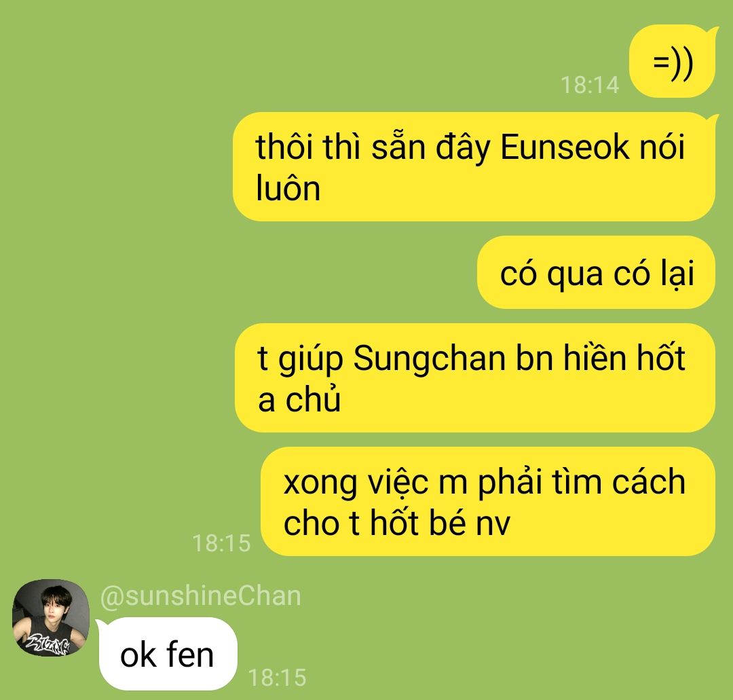The image size is (733, 700).
Task: Tap the @sunshineChan username label
Action: point(200,596)
